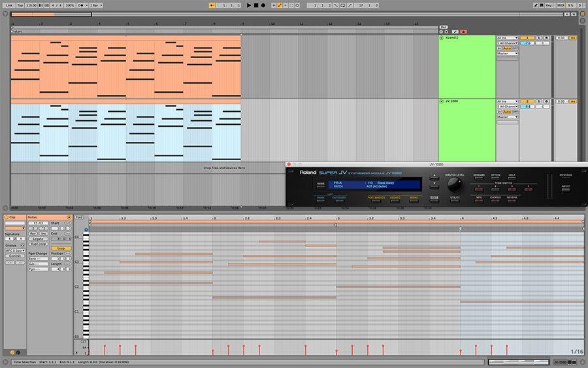Open the quantization 1 Bar dropdown
The width and height of the screenshot is (588, 368).
point(95,5)
